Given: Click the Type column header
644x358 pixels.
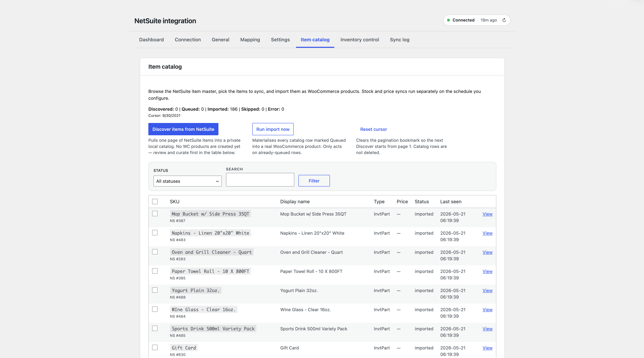Looking at the screenshot, I should 379,202.
